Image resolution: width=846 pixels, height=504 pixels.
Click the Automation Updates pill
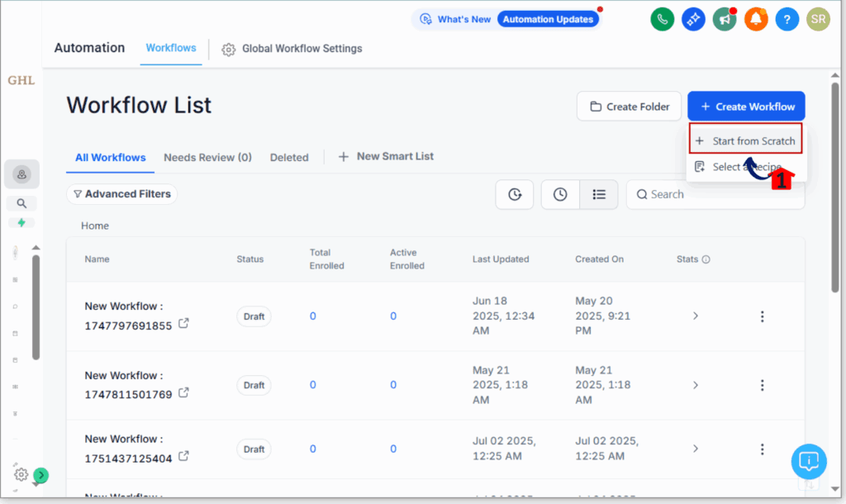pyautogui.click(x=548, y=20)
